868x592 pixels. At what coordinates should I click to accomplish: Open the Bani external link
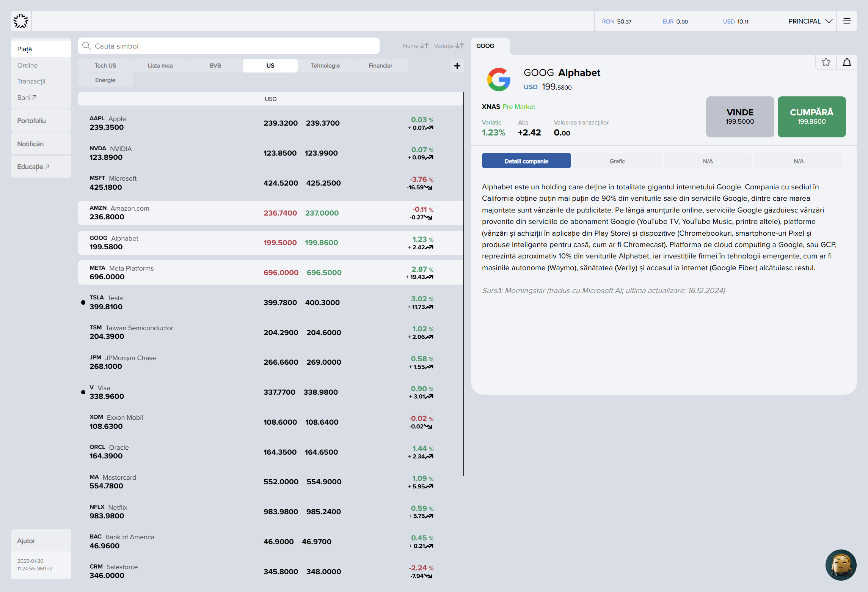(27, 98)
